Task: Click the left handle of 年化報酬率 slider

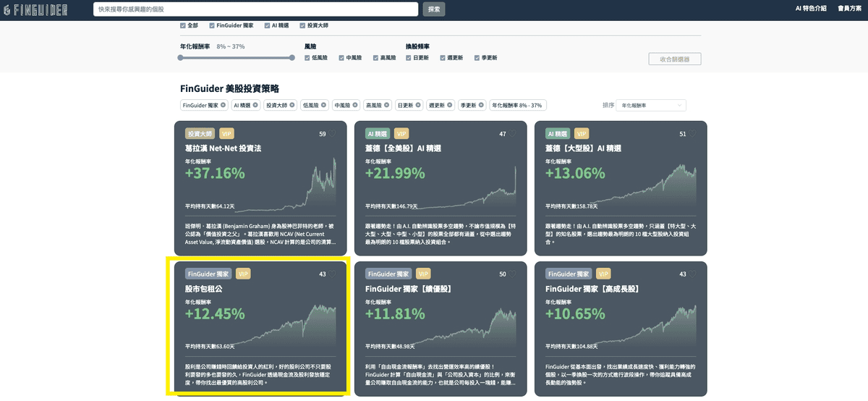Action: [x=181, y=58]
